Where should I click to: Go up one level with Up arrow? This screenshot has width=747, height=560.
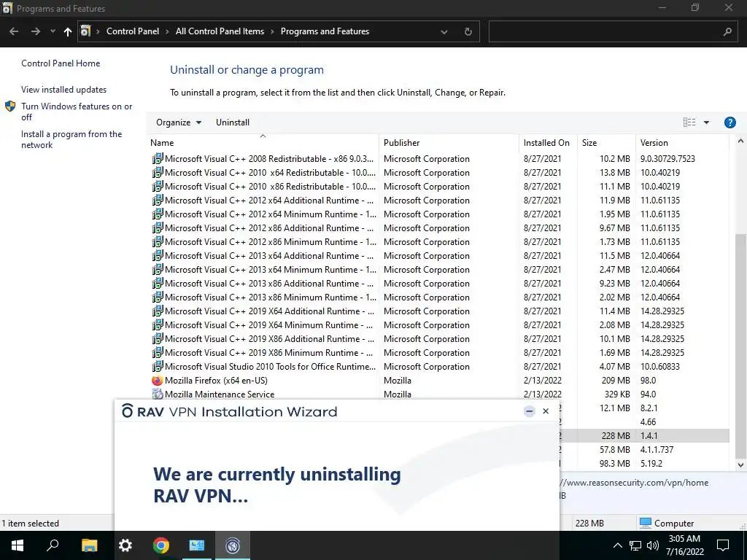pyautogui.click(x=68, y=31)
